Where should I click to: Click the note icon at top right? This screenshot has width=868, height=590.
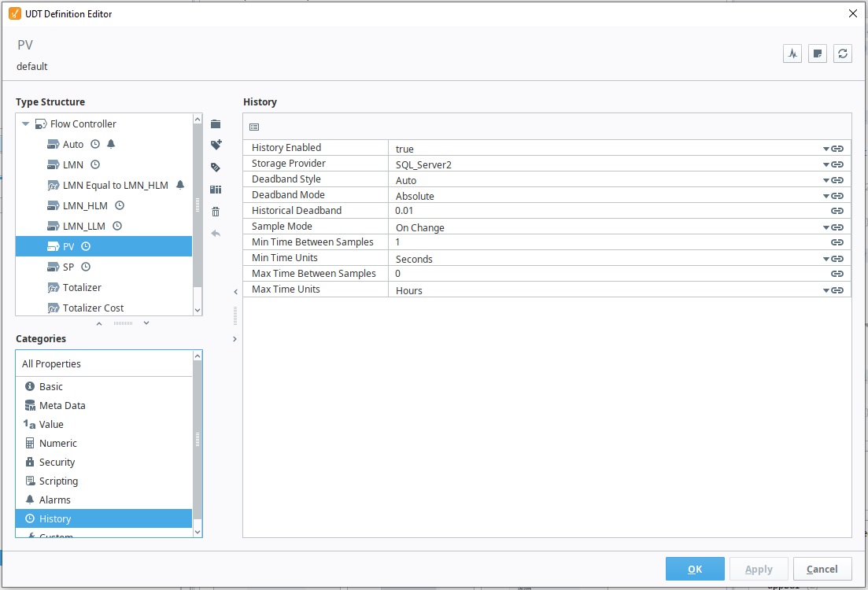tap(817, 53)
